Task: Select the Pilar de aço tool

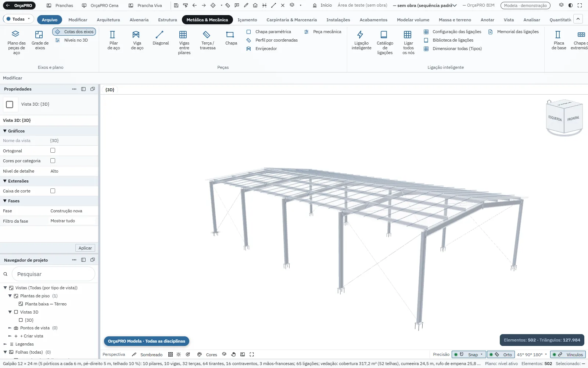Action: coord(114,40)
